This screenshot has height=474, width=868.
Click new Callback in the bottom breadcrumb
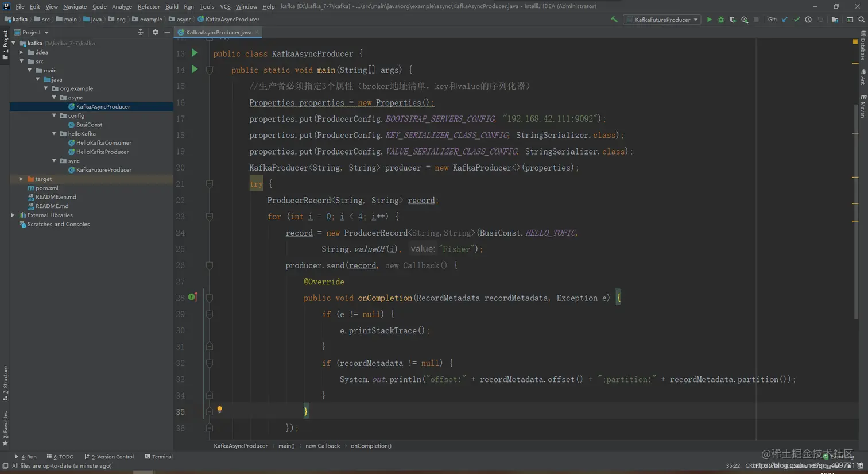pyautogui.click(x=323, y=446)
